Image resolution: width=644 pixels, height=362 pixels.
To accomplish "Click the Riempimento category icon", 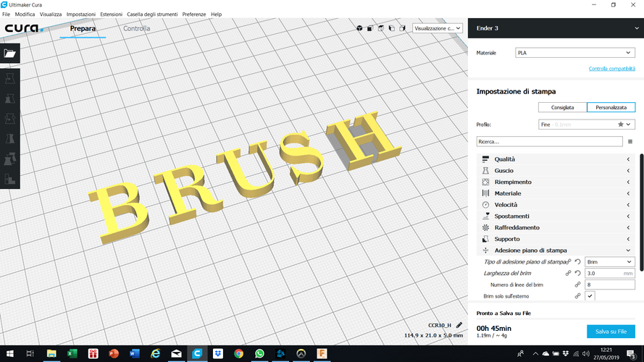I will click(485, 182).
